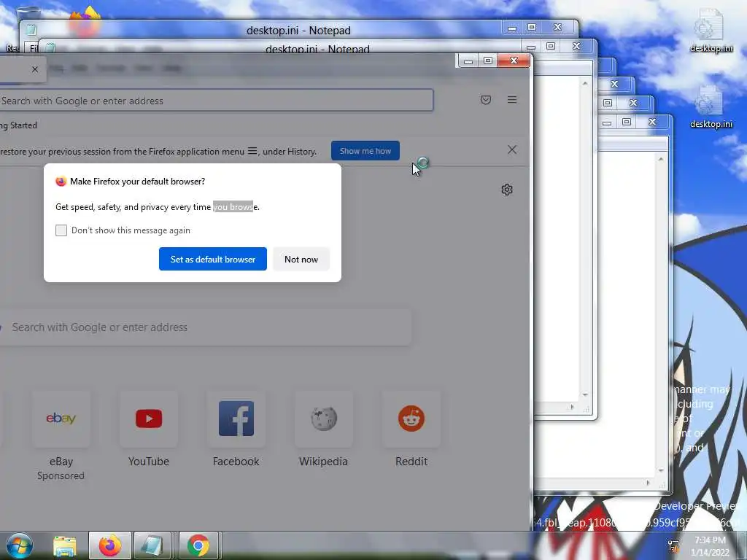Click scroll right arrow in second Notepad window
Screen dimensions: 747x560
tap(572, 407)
